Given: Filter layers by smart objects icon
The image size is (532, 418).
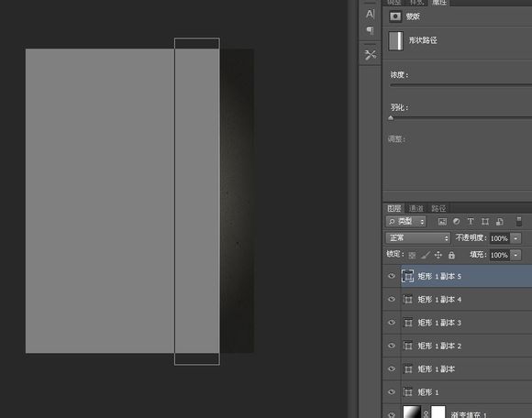Looking at the screenshot, I should 499,222.
